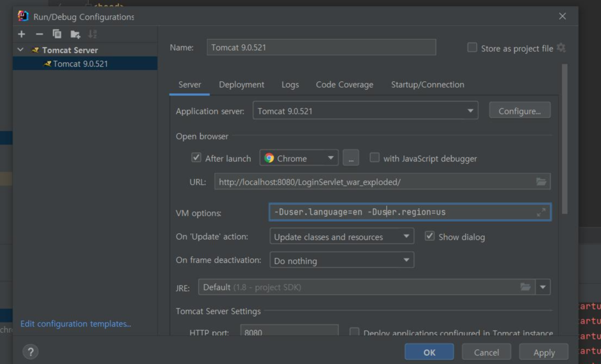This screenshot has width=601, height=364.
Task: Switch to the Startup/Connection tab
Action: click(x=428, y=84)
